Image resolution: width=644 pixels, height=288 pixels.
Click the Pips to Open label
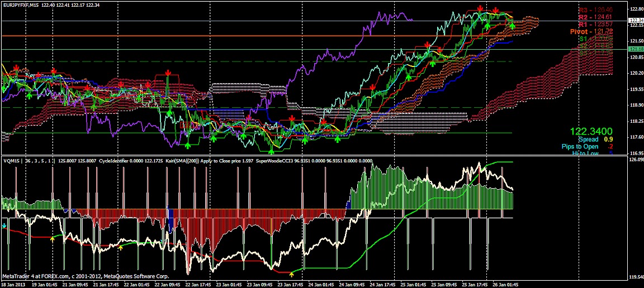coord(580,146)
